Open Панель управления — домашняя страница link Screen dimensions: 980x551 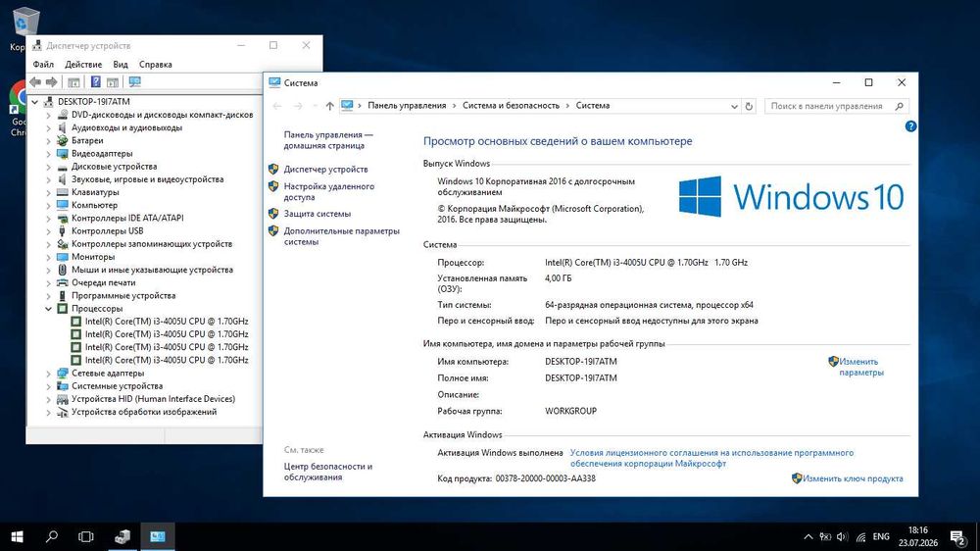pyautogui.click(x=328, y=140)
